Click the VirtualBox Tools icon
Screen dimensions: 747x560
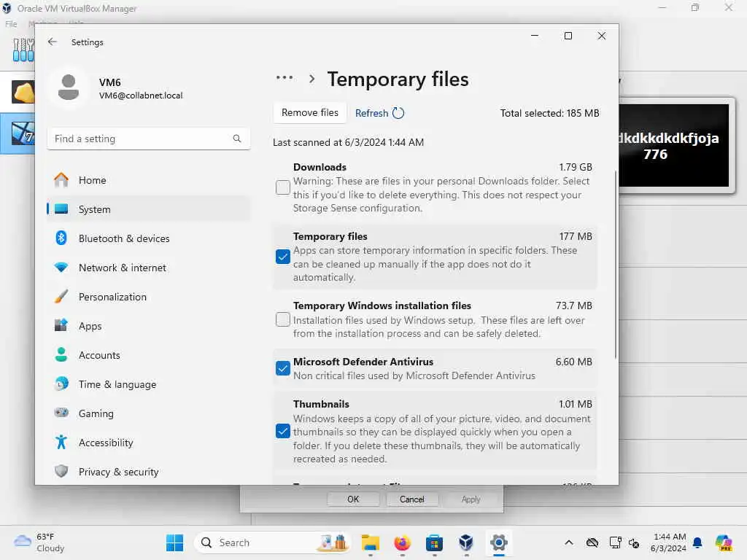coord(23,50)
